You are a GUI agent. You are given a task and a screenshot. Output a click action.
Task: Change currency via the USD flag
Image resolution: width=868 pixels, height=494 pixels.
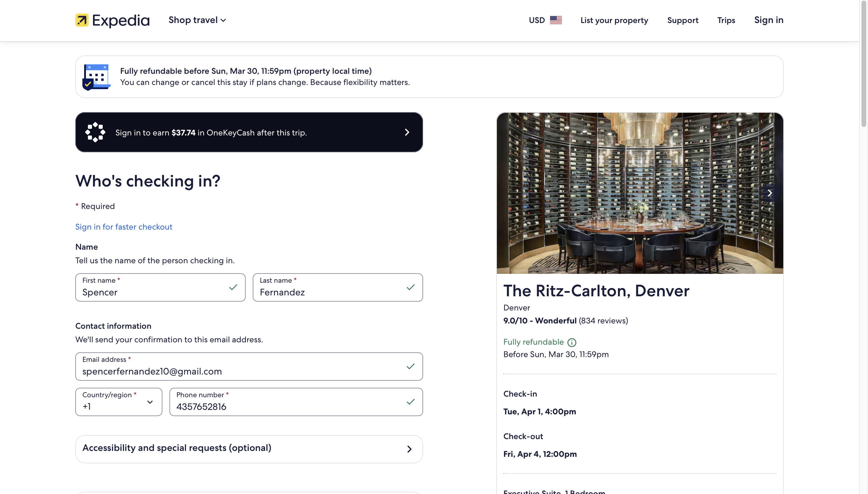tap(545, 20)
